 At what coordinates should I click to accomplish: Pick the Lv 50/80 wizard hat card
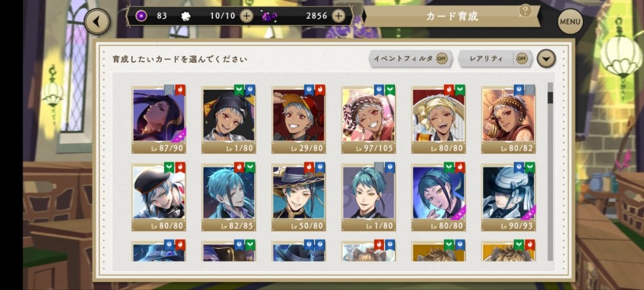pos(299,197)
